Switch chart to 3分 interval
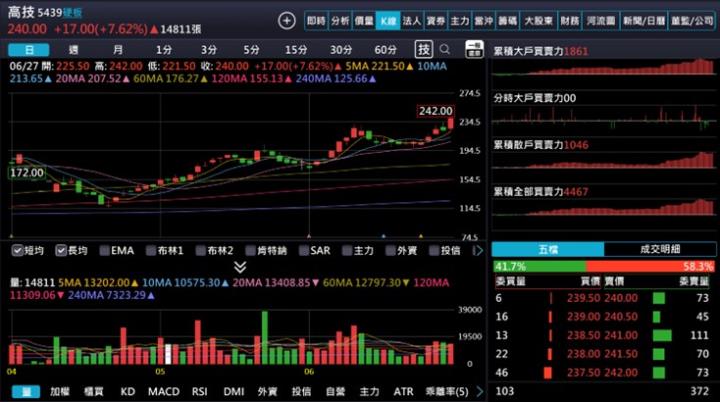The width and height of the screenshot is (720, 402). (208, 50)
